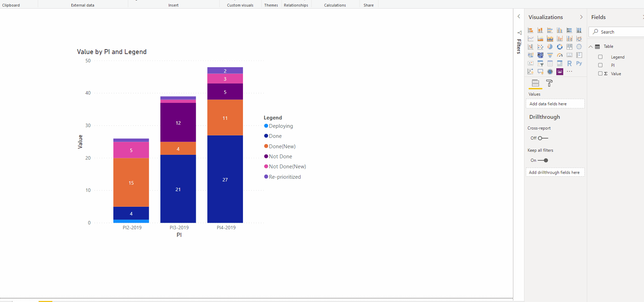644x302 pixels.
Task: Focus the Fields Search box
Action: point(616,32)
